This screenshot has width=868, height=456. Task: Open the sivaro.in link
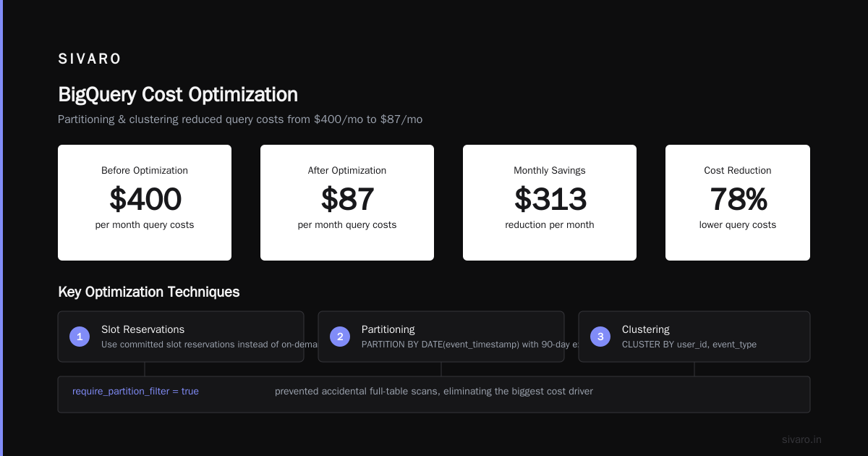tap(801, 439)
